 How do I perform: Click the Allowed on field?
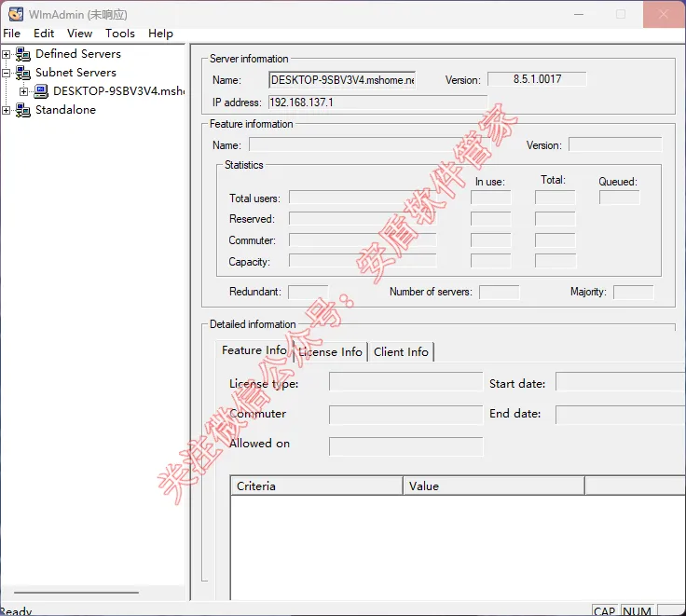coord(406,446)
